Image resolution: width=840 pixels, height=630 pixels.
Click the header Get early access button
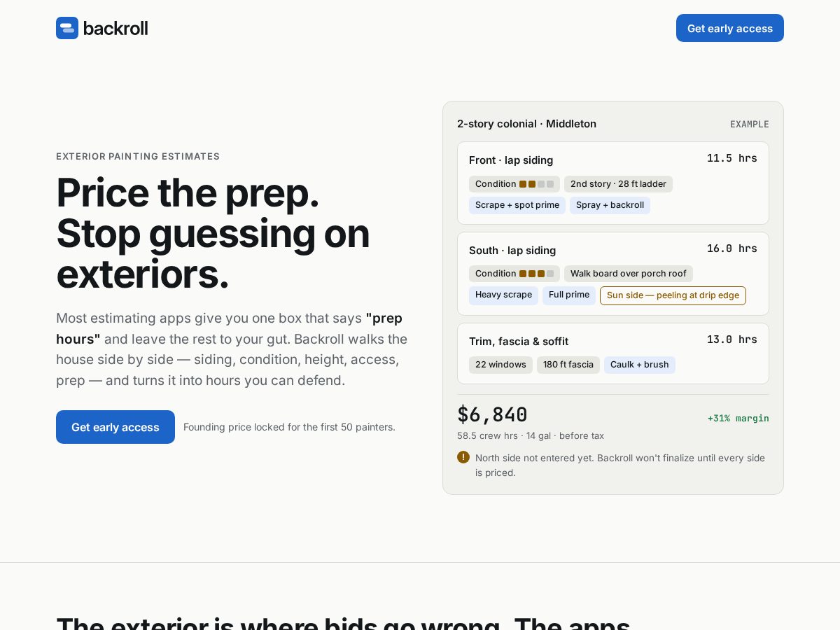pyautogui.click(x=730, y=28)
